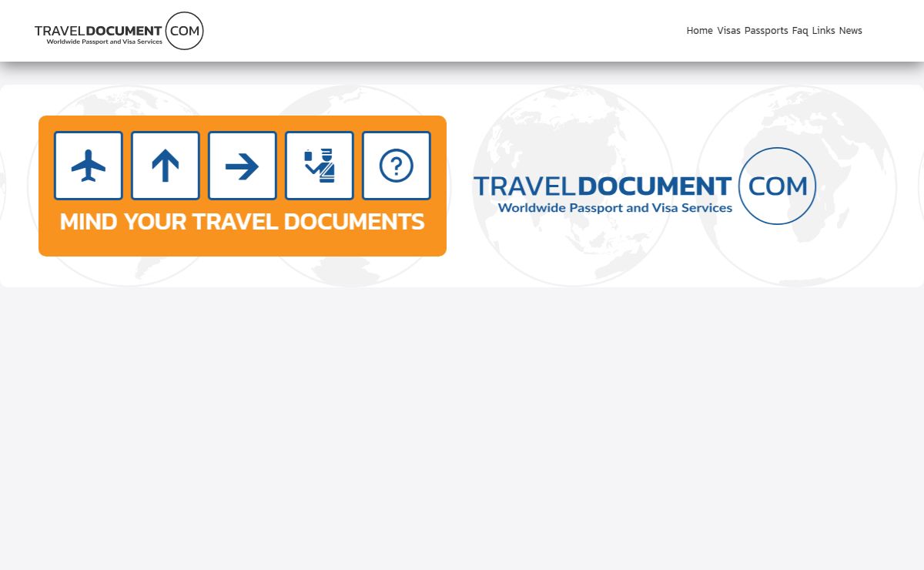Go to the Visas page
Image resolution: width=924 pixels, height=570 pixels.
728,31
